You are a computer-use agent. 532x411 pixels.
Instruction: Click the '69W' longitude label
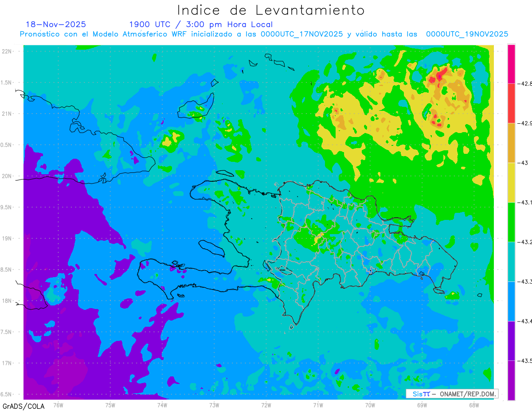tap(422, 404)
